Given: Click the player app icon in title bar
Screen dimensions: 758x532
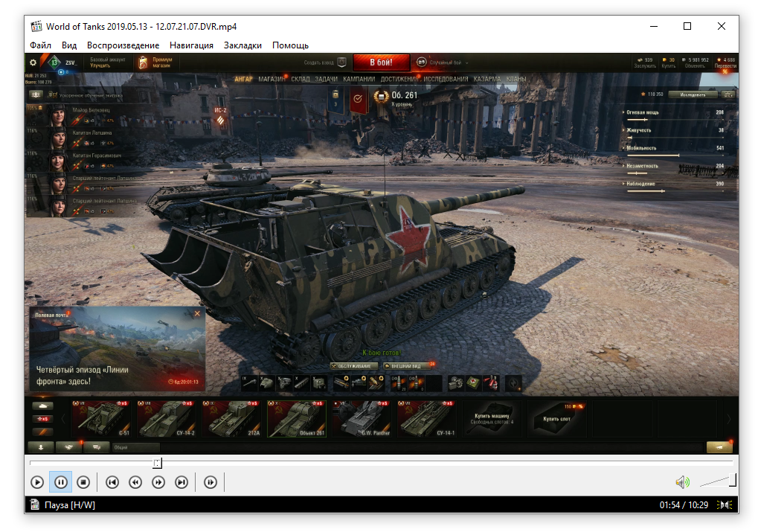Looking at the screenshot, I should click(x=36, y=26).
